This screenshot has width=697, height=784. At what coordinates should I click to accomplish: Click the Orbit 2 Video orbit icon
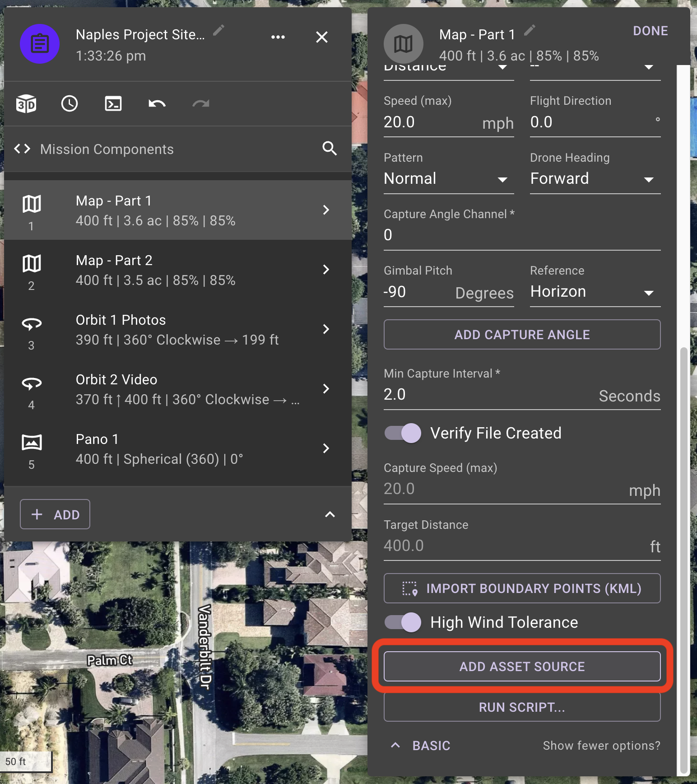coord(32,383)
